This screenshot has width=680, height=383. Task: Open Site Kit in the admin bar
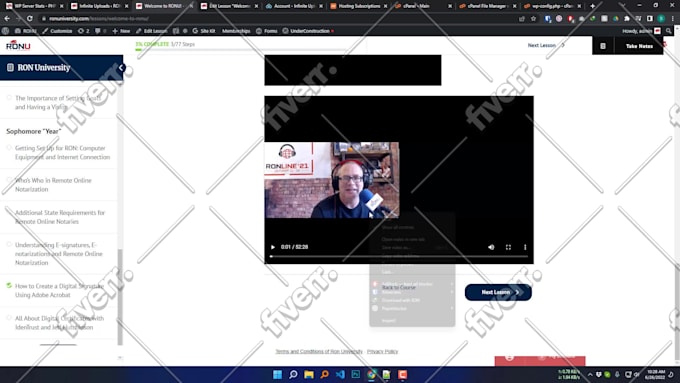pos(204,31)
